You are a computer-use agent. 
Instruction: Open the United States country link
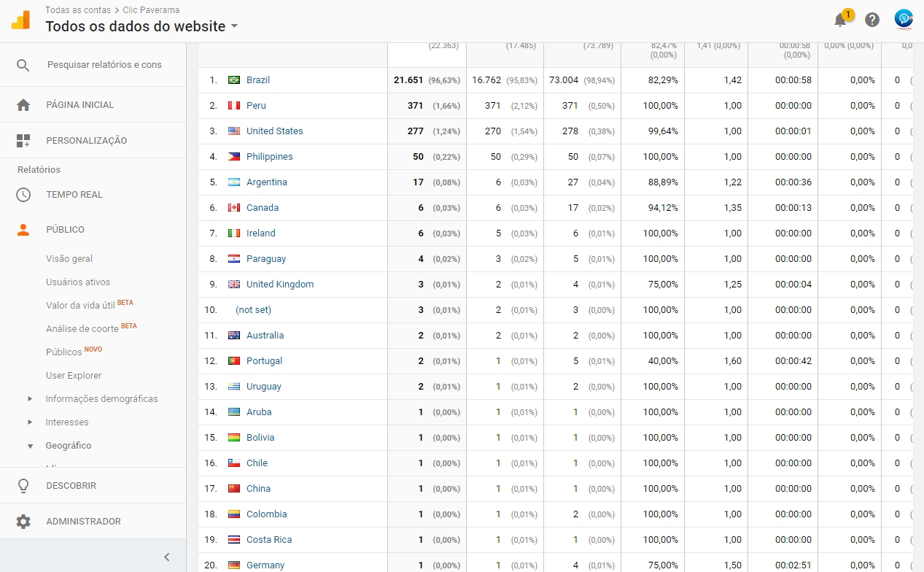click(274, 131)
